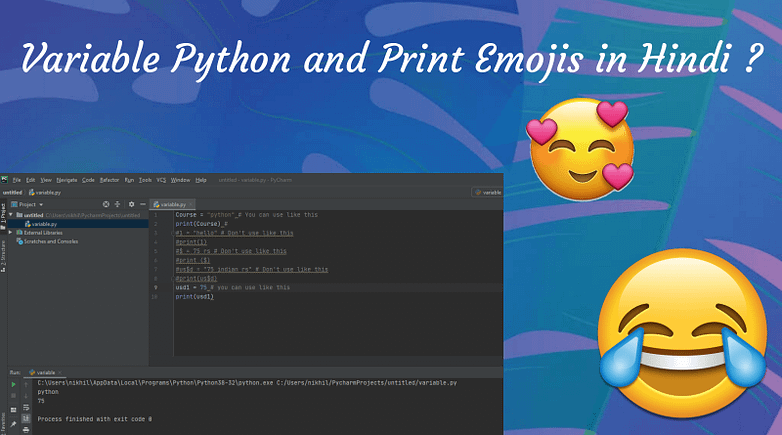Open the File menu
Viewport: 782px width, 435px height.
(16, 180)
